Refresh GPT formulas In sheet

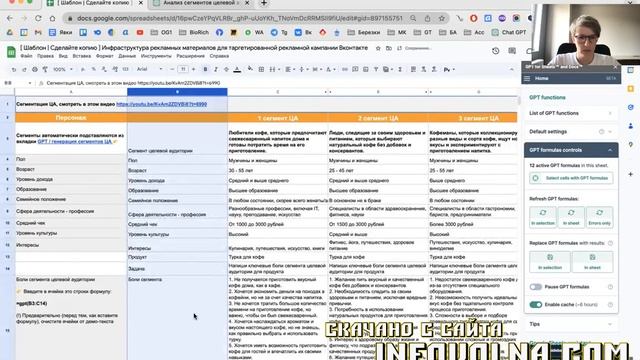(x=571, y=217)
